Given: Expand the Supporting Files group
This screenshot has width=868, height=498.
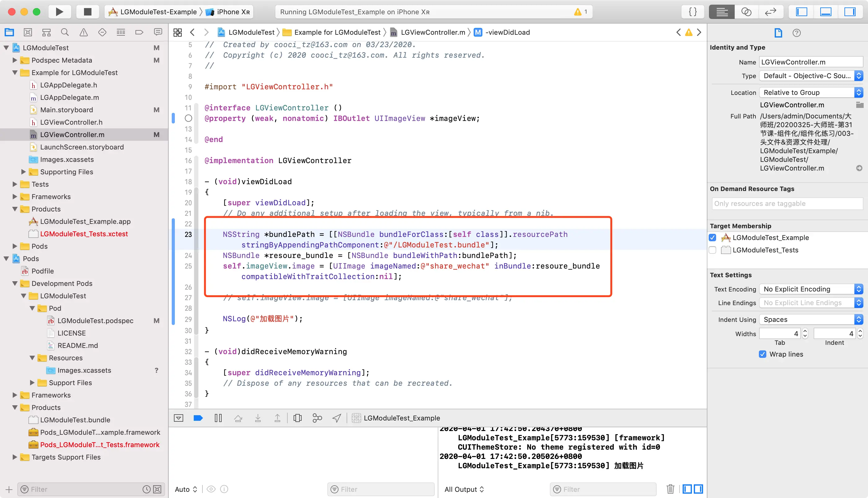Looking at the screenshot, I should [24, 172].
